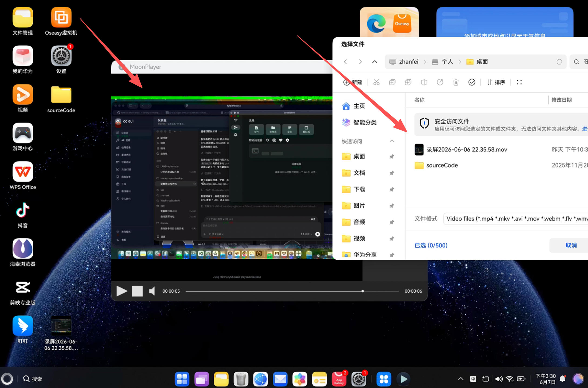Open the WPS Office desktop icon
Viewport: 588px width, 388px height.
coord(23,176)
